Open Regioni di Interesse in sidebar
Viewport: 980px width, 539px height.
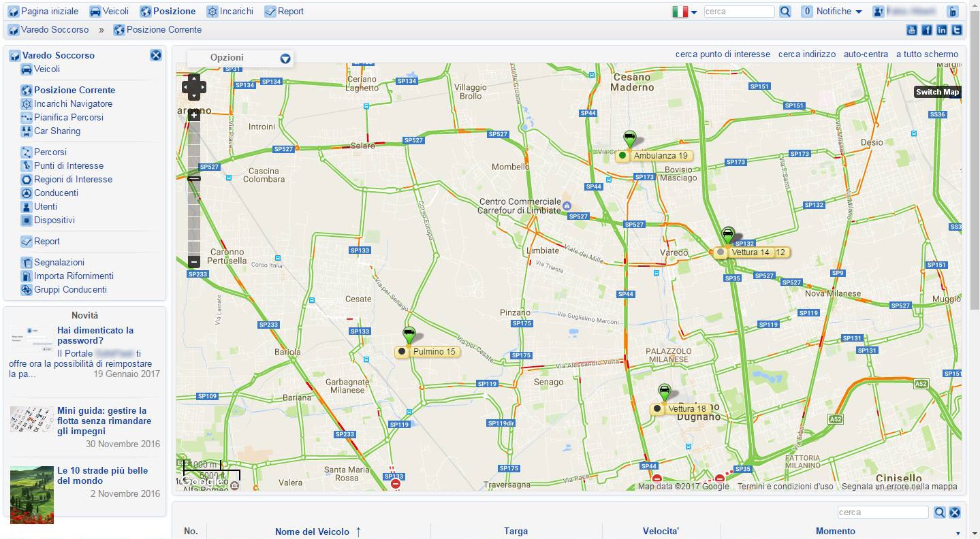pyautogui.click(x=67, y=180)
